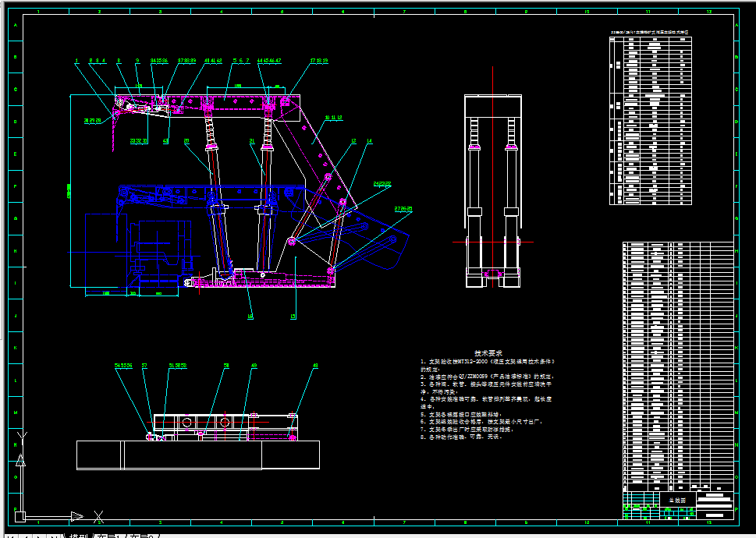
Task: Click the part callout "34 35 36"
Action: [159, 60]
